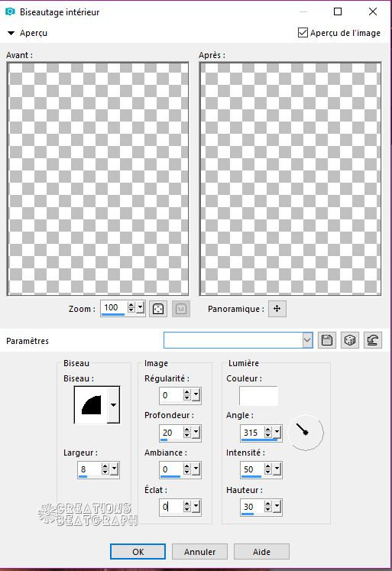Click in the Intensité value field

tap(252, 469)
